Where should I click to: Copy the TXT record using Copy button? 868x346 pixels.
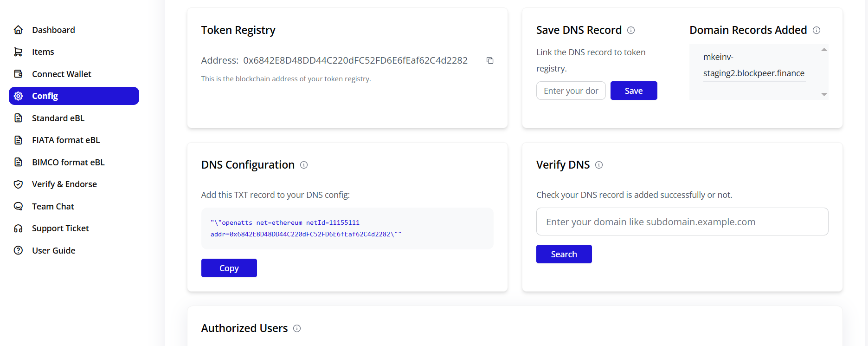[229, 268]
